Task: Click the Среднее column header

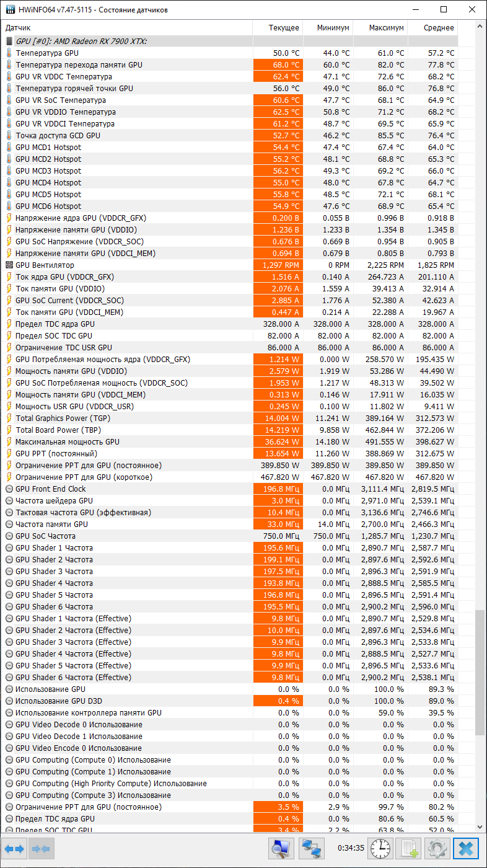Action: point(433,28)
